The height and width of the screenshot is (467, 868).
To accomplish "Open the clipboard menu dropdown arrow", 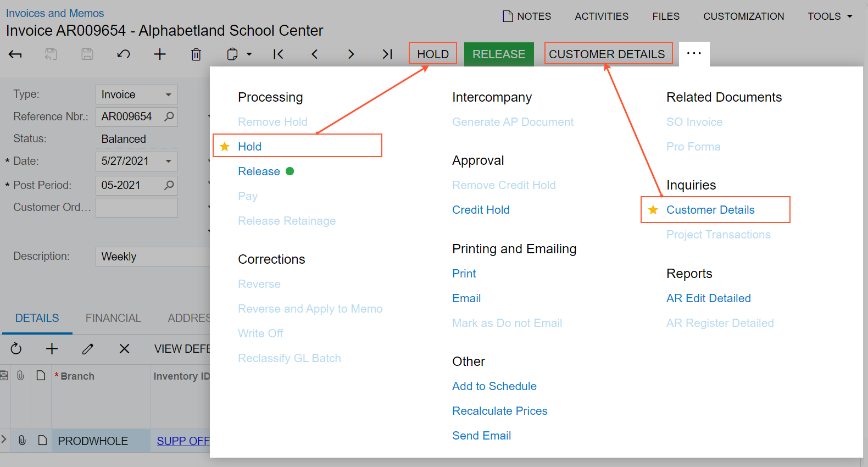I will [249, 54].
